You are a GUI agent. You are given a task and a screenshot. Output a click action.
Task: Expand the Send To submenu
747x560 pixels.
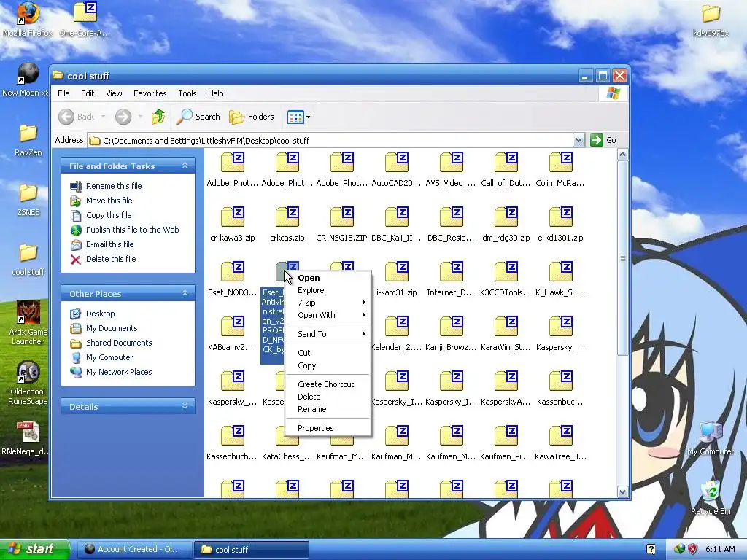coord(328,334)
